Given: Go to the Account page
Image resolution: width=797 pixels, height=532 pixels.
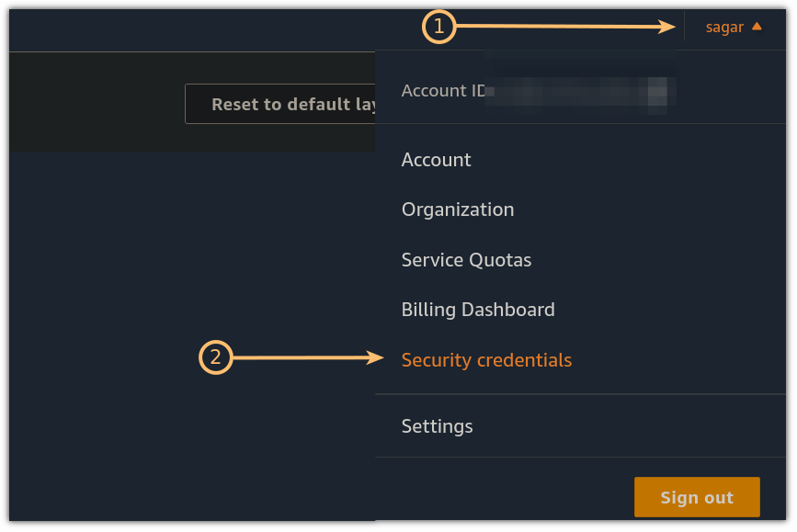Looking at the screenshot, I should [436, 159].
